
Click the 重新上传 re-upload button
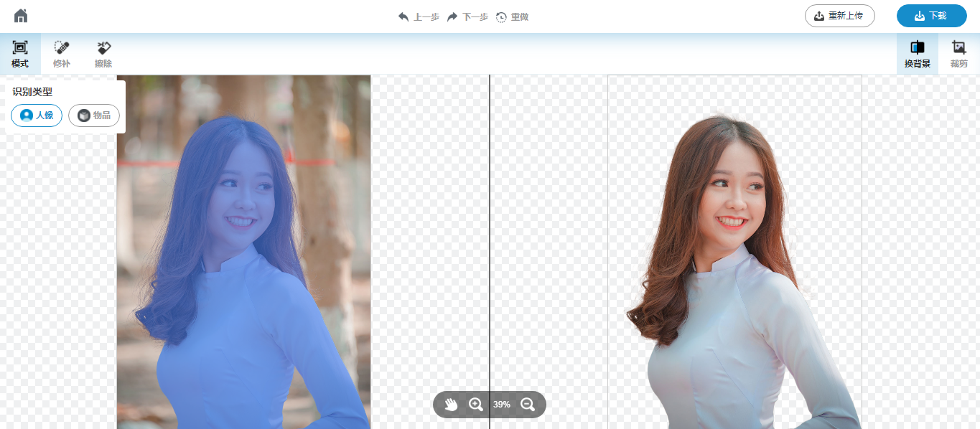(x=839, y=16)
